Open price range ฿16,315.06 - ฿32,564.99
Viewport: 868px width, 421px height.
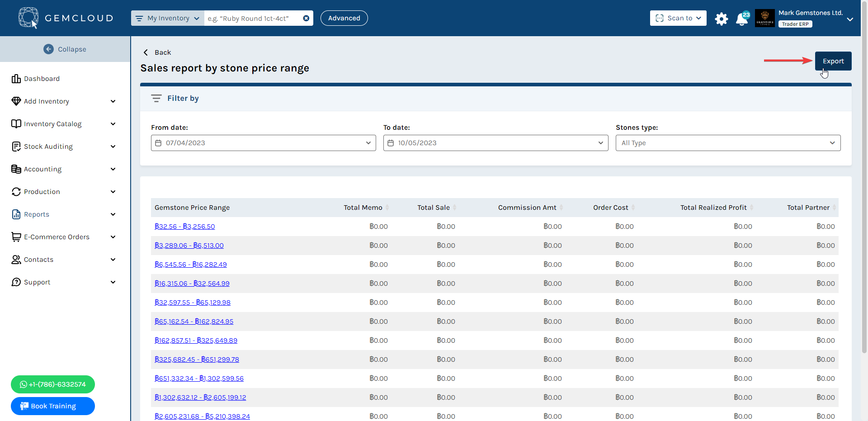coord(192,284)
